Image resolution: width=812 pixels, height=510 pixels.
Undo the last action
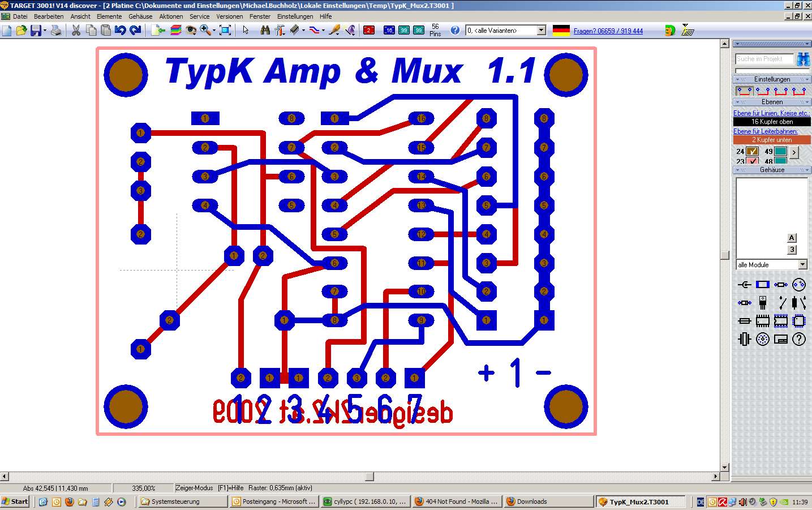(120, 31)
